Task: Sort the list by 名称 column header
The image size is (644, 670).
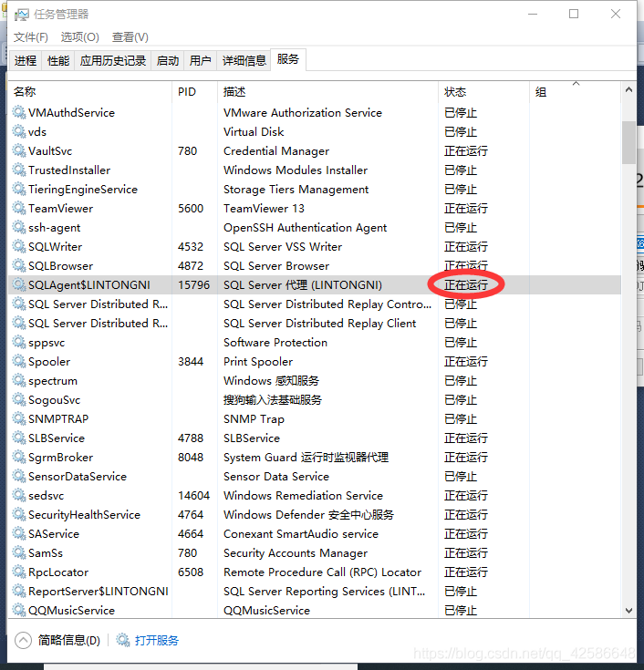Action: click(26, 92)
